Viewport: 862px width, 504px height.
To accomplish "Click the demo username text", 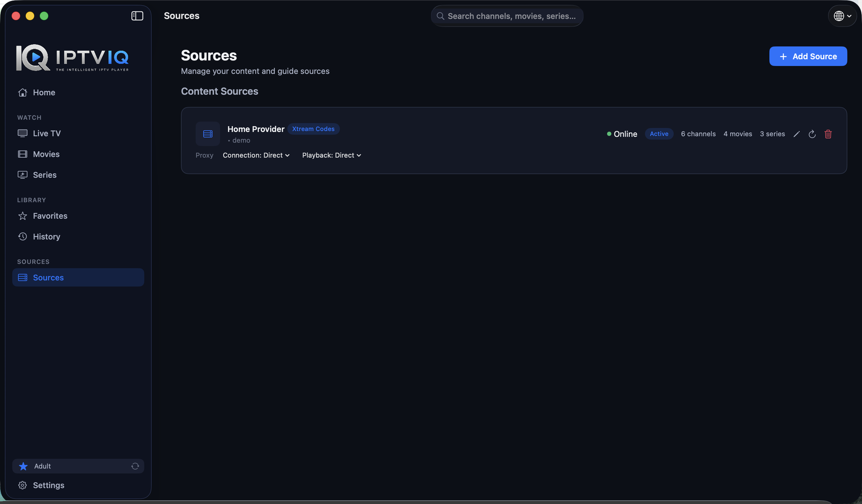I will pos(241,140).
